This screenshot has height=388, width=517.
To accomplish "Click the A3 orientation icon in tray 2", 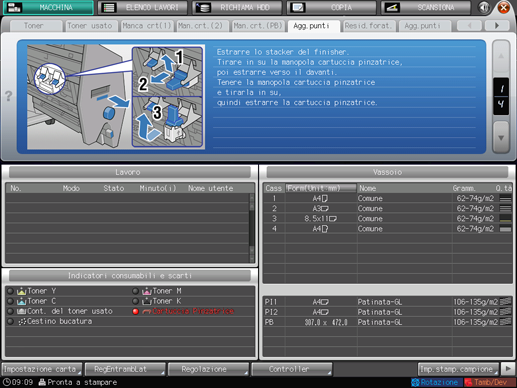I will pyautogui.click(x=325, y=208).
